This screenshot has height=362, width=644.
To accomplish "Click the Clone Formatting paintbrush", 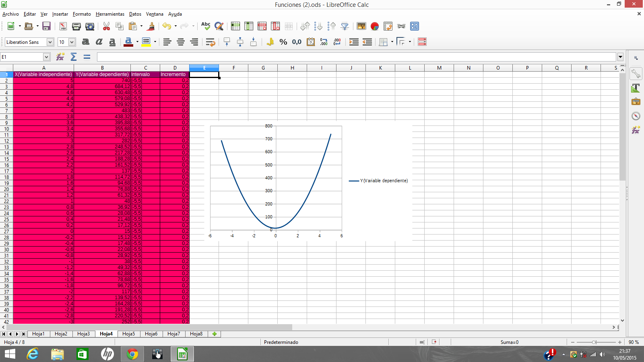I will coord(151,26).
